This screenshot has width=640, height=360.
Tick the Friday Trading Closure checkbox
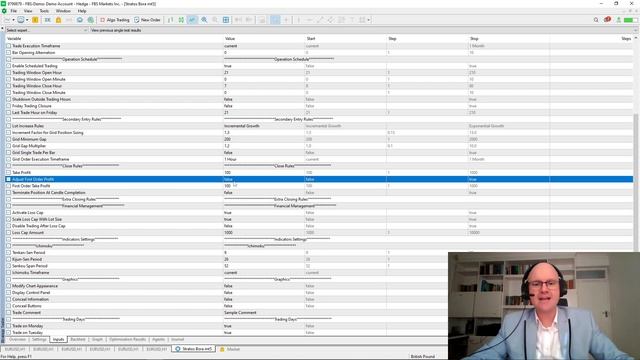click(9, 106)
